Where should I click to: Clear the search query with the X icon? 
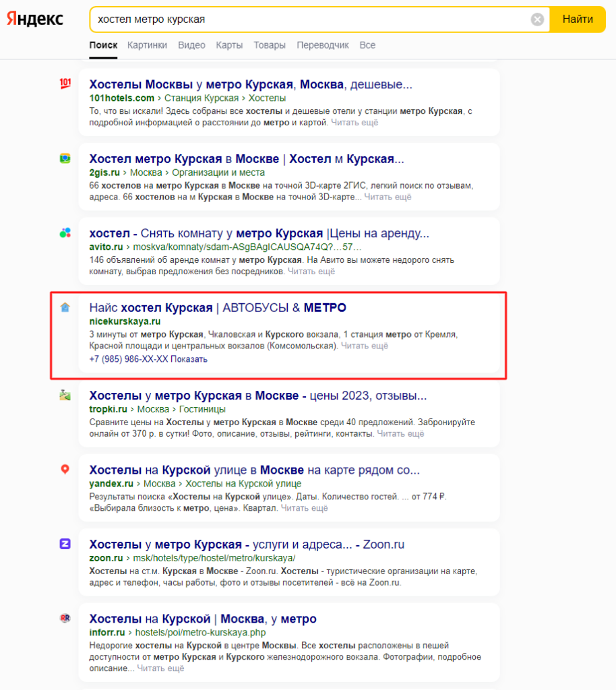tap(537, 20)
